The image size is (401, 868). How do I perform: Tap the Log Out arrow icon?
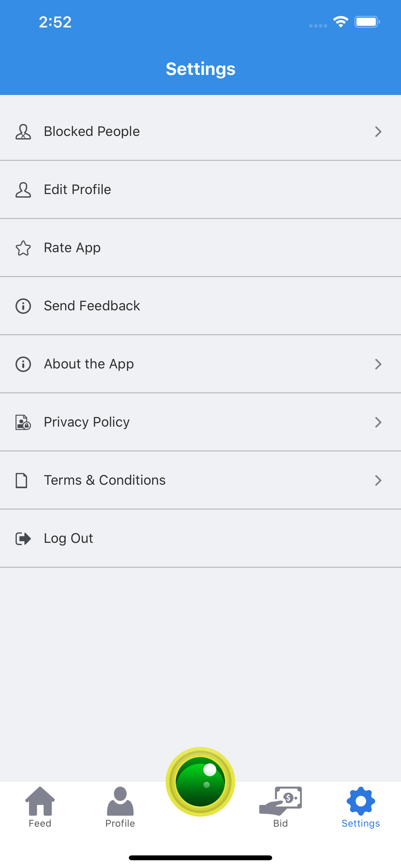[23, 538]
